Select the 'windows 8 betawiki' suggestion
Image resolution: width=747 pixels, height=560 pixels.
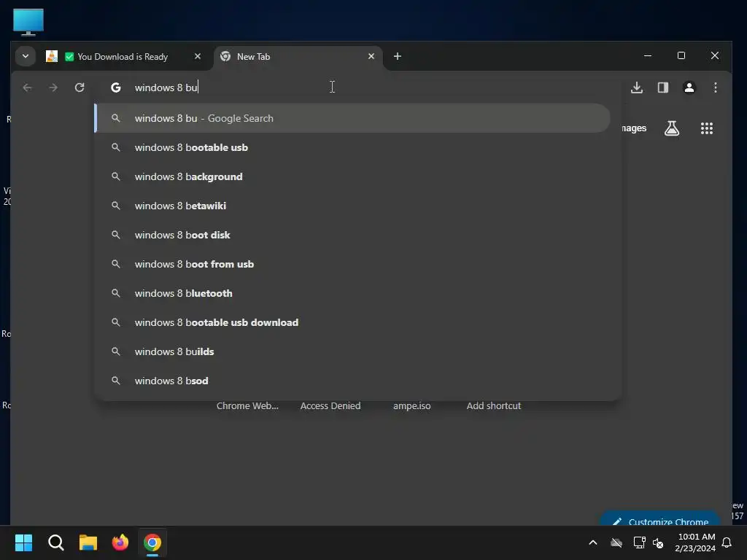point(352,206)
